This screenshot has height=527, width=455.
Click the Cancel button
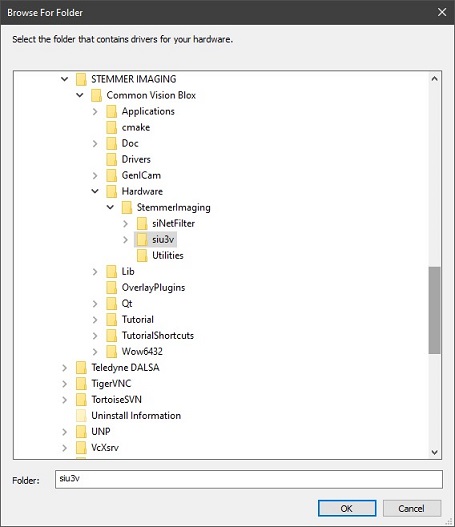(412, 508)
